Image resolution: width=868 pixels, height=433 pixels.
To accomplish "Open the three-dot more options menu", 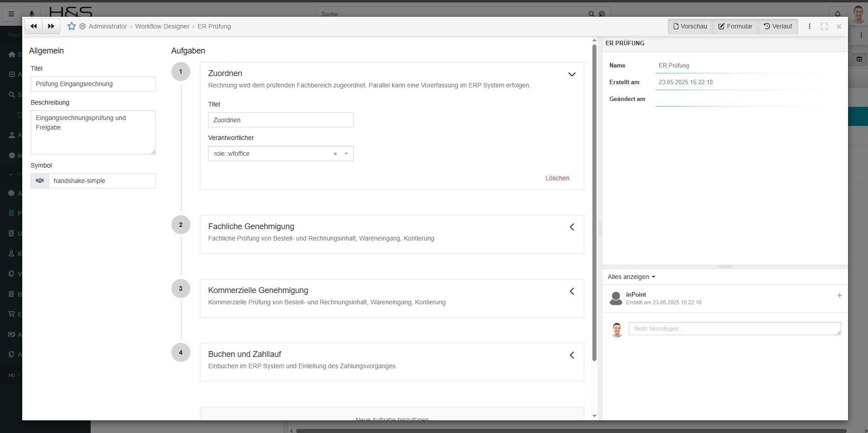I will point(810,26).
